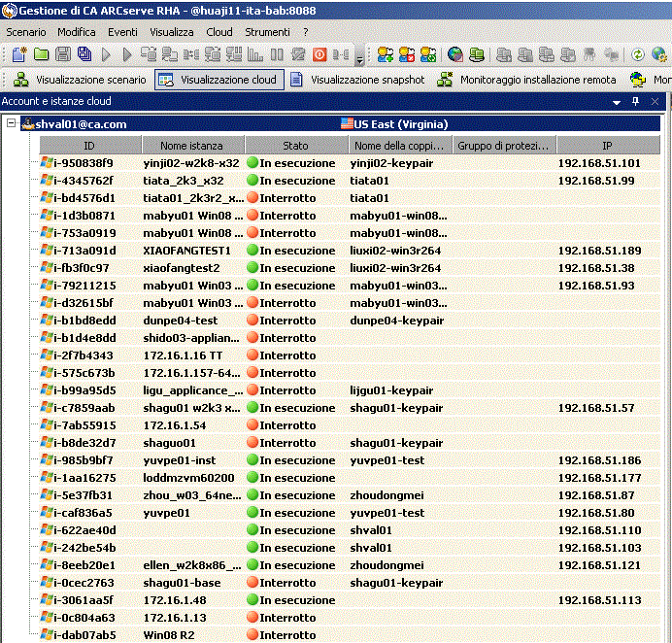Click the Save floppy disk toolbar icon
672x643 pixels.
coord(62,54)
